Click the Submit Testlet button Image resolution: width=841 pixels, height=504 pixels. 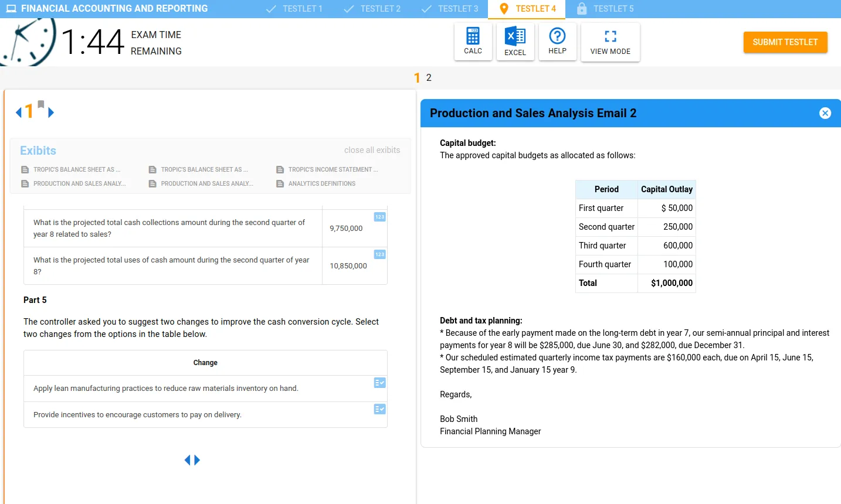click(x=785, y=42)
